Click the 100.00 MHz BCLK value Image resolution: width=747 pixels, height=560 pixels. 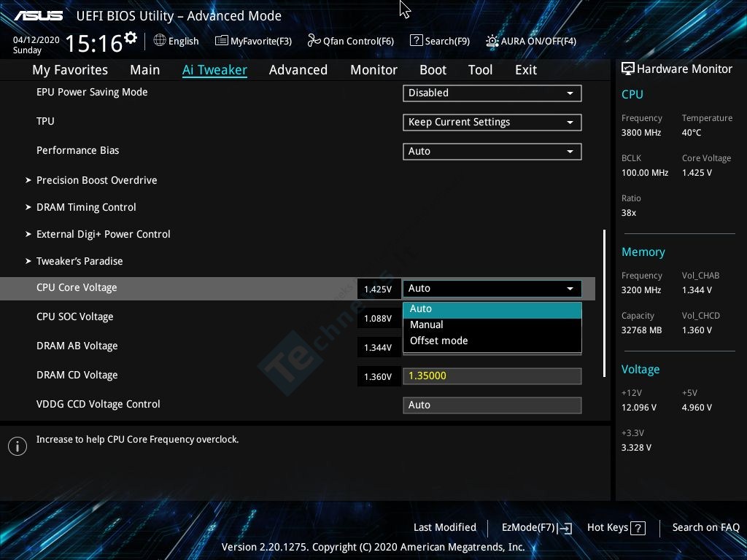coord(645,173)
